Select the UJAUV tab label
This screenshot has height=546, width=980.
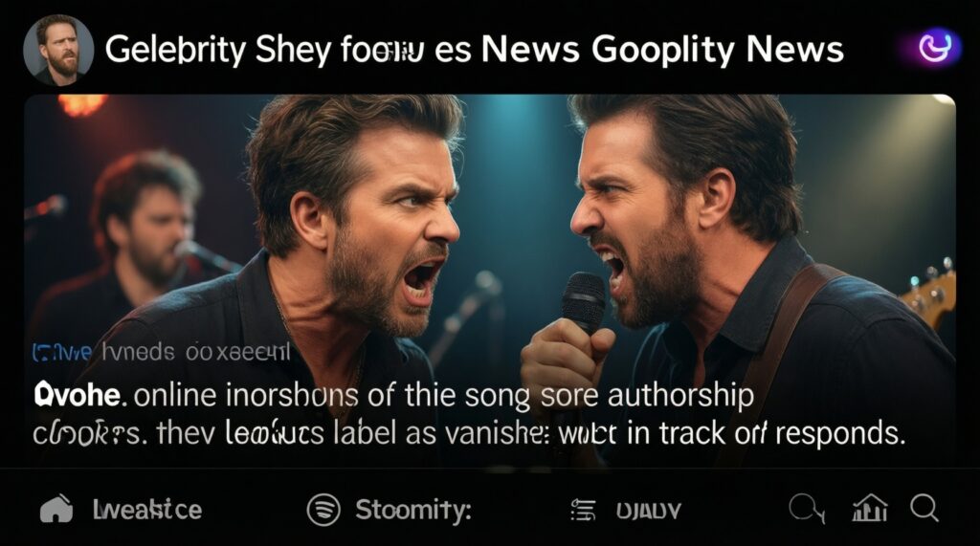click(648, 511)
